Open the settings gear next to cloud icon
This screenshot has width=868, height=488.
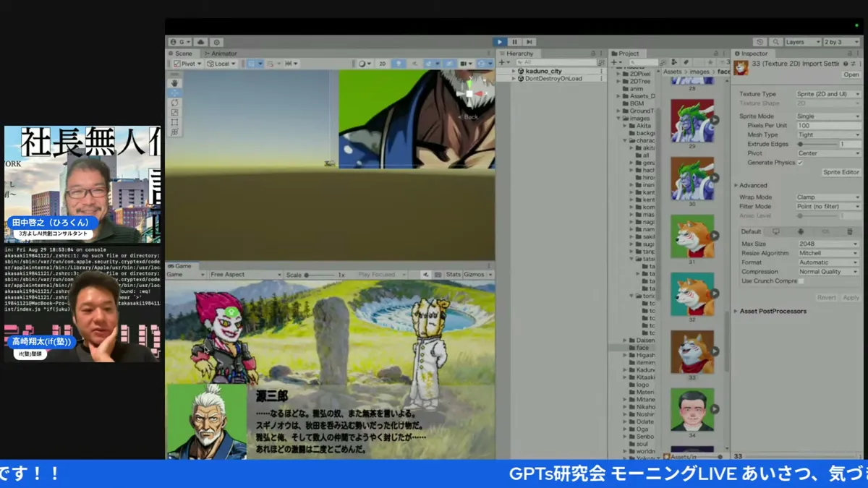[216, 43]
